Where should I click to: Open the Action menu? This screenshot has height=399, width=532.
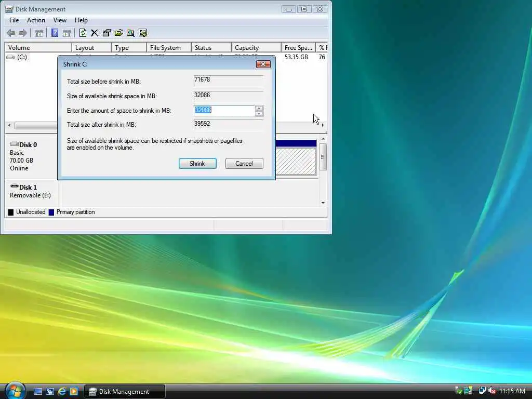tap(36, 20)
